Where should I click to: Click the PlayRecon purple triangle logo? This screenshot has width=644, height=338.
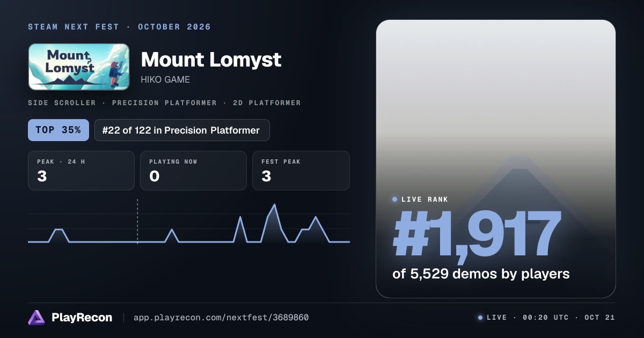click(x=36, y=318)
